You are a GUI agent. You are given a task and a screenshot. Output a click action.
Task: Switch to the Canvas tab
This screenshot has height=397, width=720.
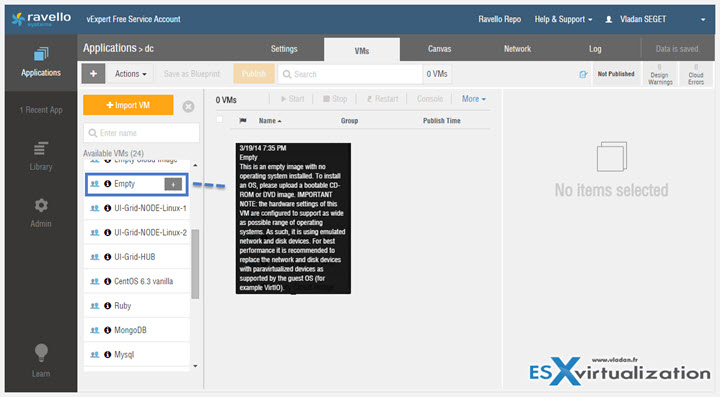coord(439,49)
